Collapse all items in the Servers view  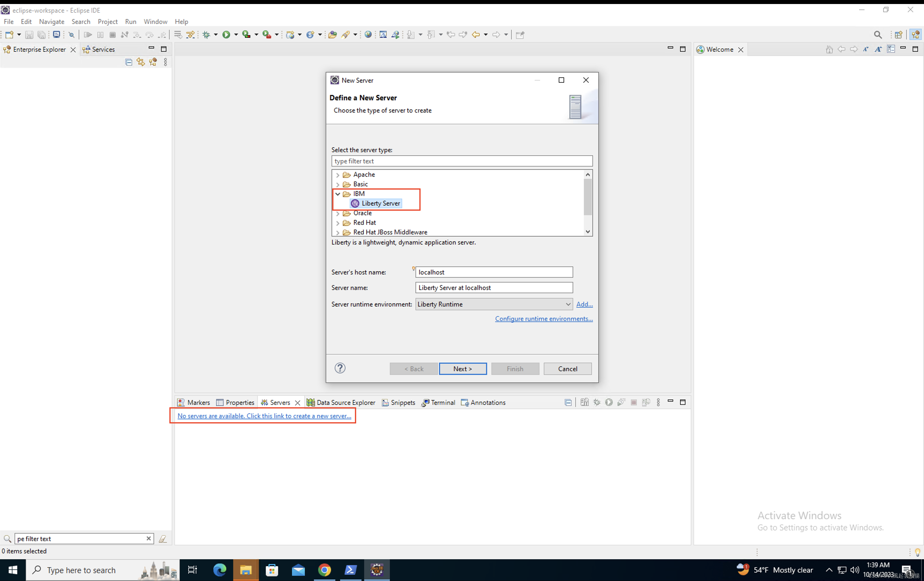[x=568, y=402]
